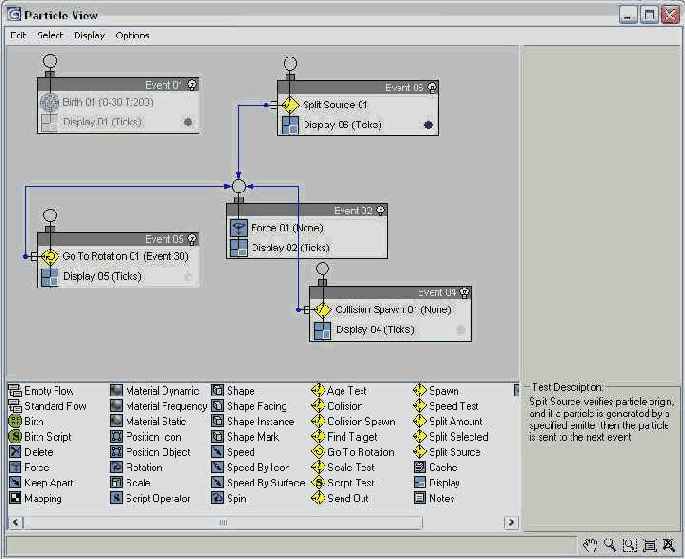Screen dimensions: 685x559
Task: Click depot scrollbar left arrow
Action: coord(16,523)
